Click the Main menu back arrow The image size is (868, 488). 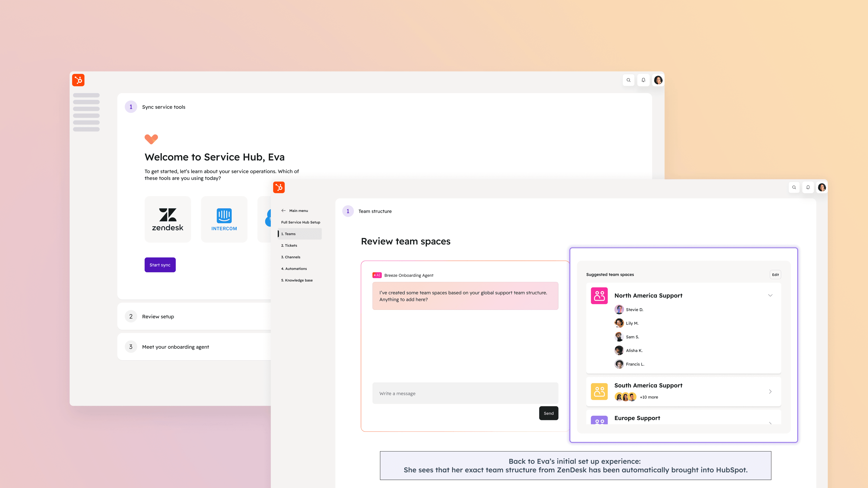(283, 211)
